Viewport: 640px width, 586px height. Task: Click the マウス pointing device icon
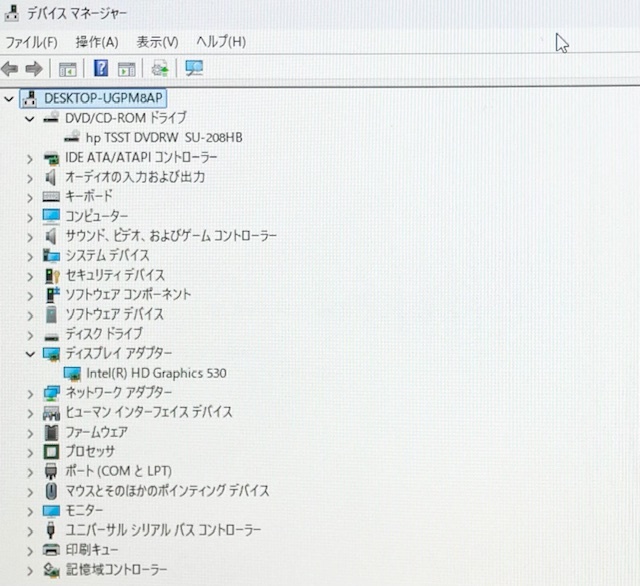click(x=51, y=491)
